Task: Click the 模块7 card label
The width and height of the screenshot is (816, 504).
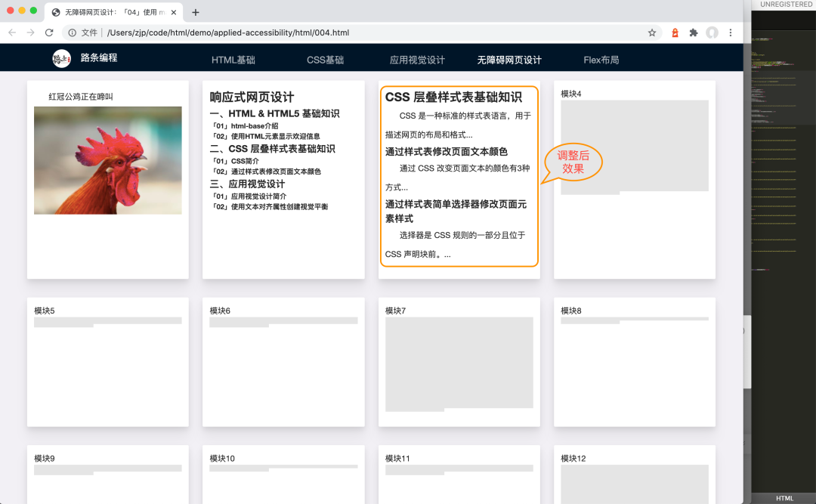Action: (395, 311)
